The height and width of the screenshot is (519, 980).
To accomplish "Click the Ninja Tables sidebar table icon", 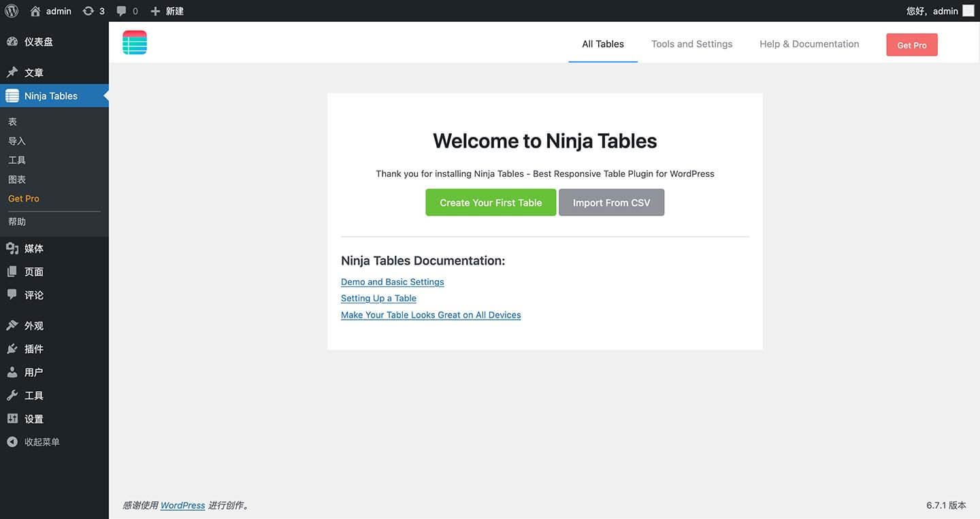I will [x=12, y=96].
